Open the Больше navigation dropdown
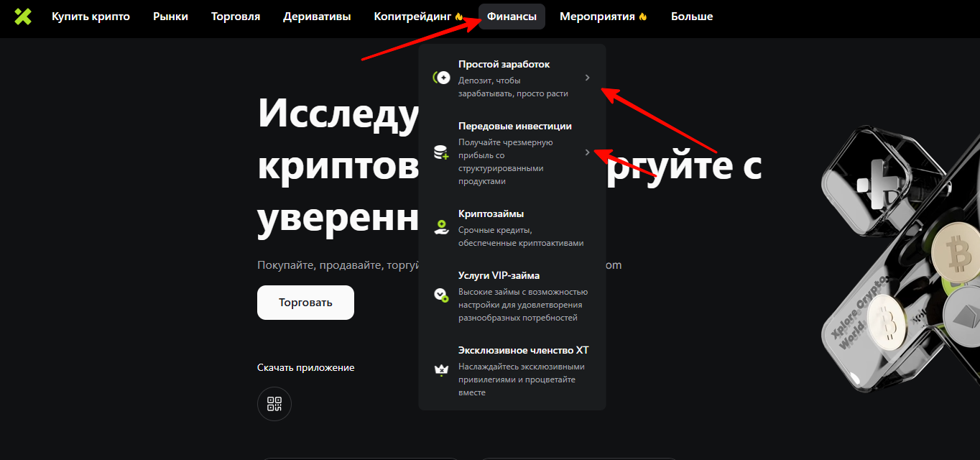The height and width of the screenshot is (460, 980). pos(692,17)
